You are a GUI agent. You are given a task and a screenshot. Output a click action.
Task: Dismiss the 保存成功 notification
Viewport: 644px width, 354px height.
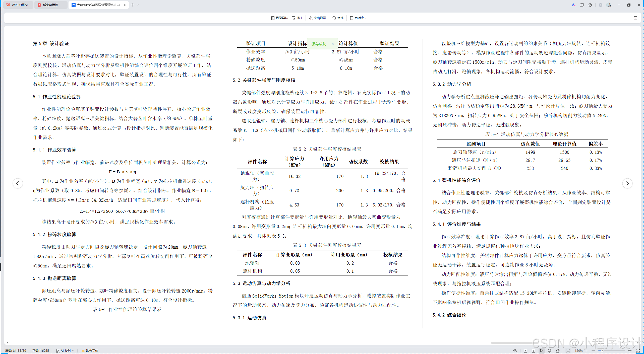tap(333, 44)
